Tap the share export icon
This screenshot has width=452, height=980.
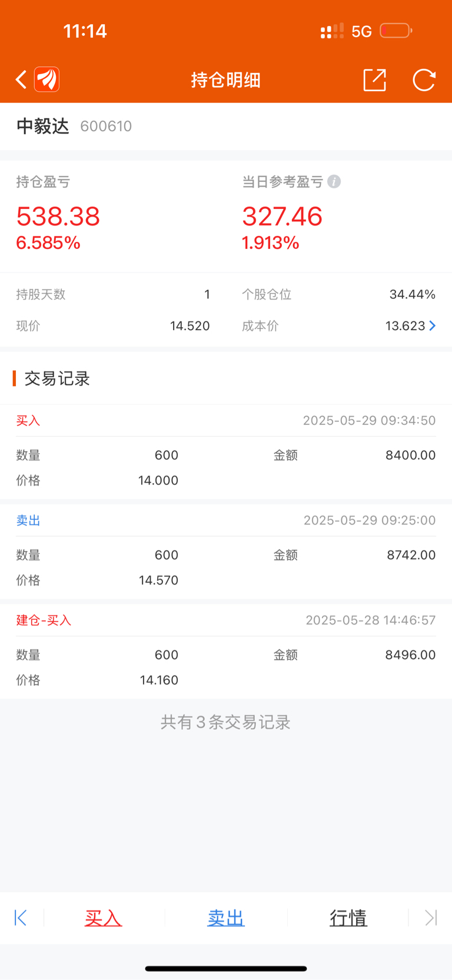tap(374, 80)
